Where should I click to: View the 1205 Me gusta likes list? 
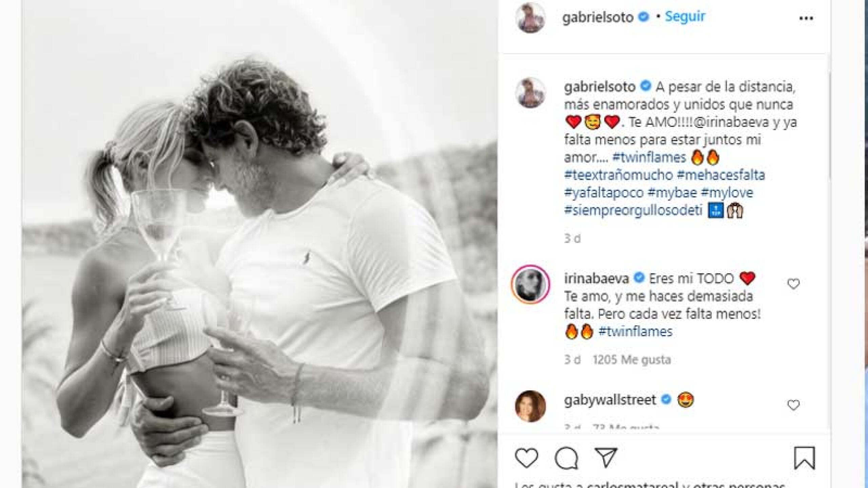[x=632, y=359]
